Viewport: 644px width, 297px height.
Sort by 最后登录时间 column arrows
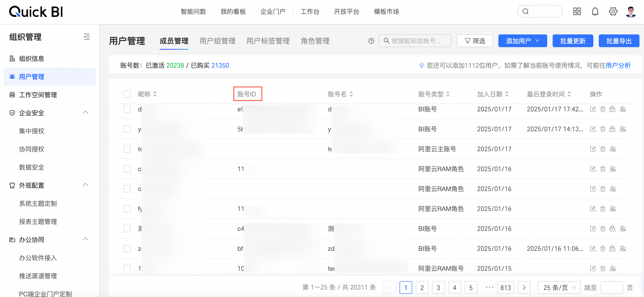(569, 94)
